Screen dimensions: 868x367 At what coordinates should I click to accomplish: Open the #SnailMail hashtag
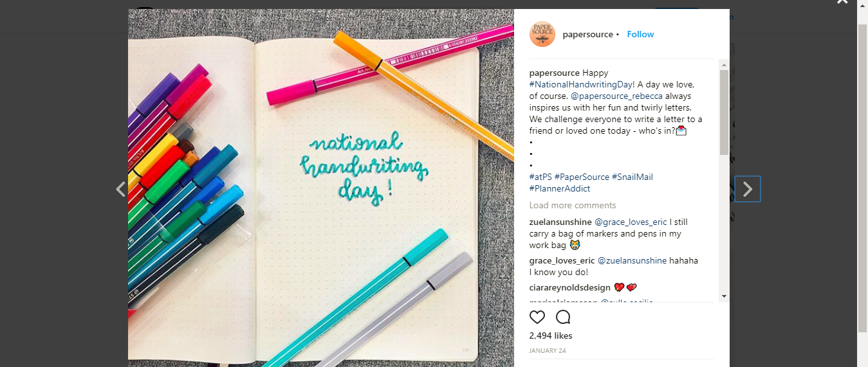click(x=632, y=177)
